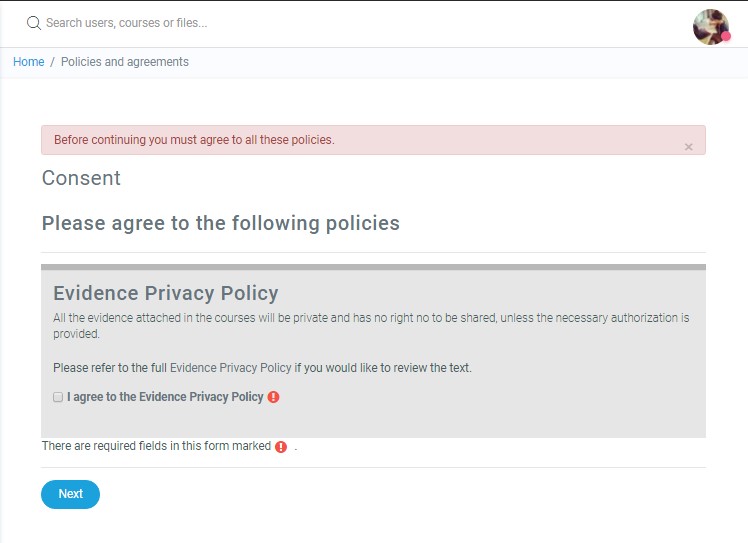Viewport: 748px width, 543px height.
Task: Click the 'Before continuing' alert message text
Action: 194,140
